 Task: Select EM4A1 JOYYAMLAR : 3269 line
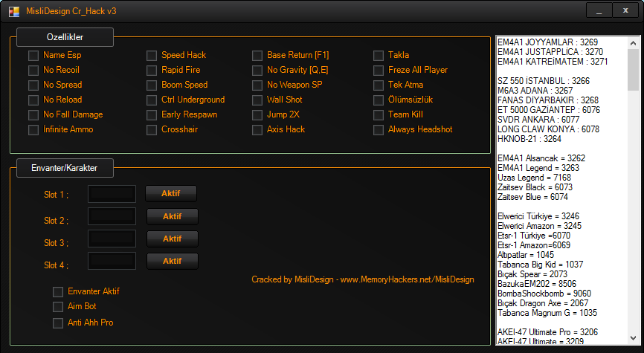pos(547,42)
